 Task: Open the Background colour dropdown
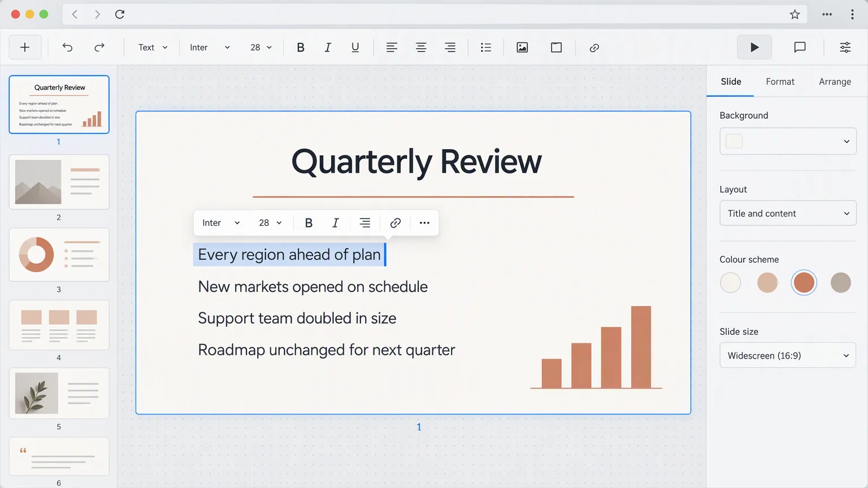788,141
